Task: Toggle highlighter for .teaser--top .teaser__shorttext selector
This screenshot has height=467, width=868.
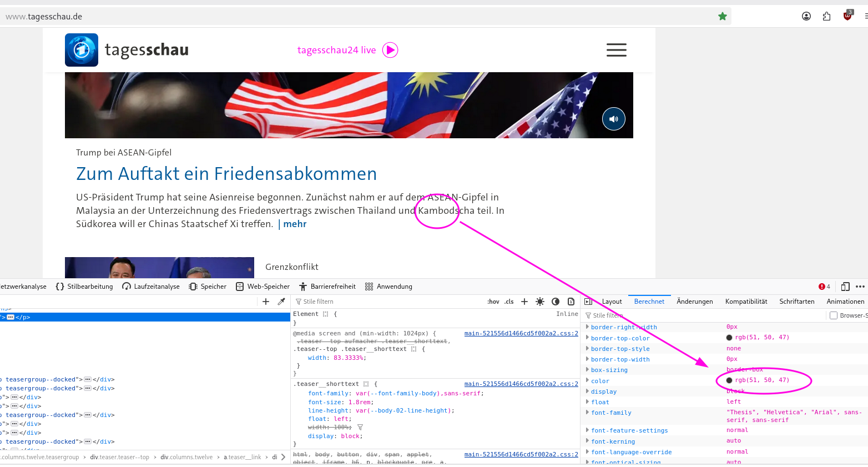Action: point(413,349)
